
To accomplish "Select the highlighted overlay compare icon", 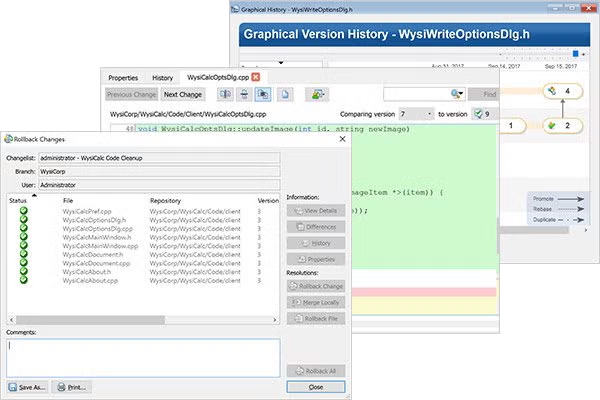I will 262,94.
